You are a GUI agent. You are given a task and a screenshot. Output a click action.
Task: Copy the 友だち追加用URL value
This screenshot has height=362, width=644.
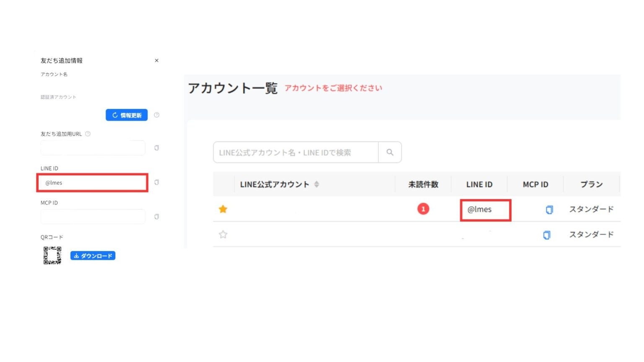pyautogui.click(x=156, y=148)
